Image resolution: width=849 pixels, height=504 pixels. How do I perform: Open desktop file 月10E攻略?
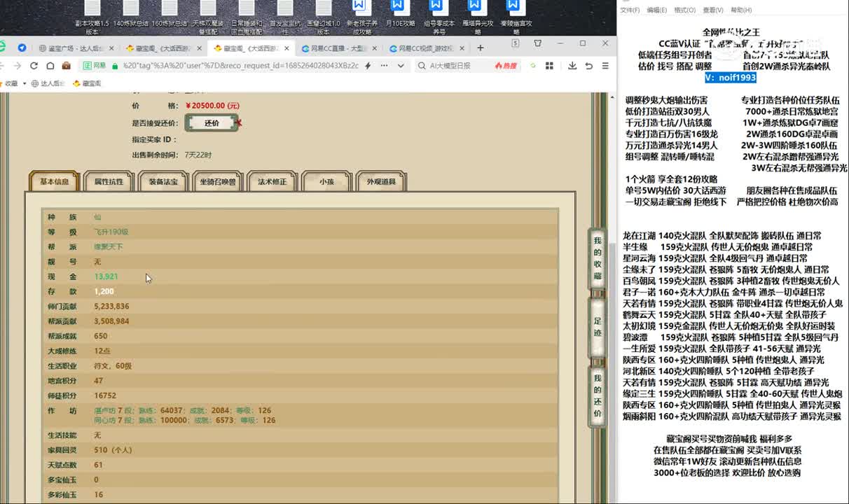coord(399,14)
